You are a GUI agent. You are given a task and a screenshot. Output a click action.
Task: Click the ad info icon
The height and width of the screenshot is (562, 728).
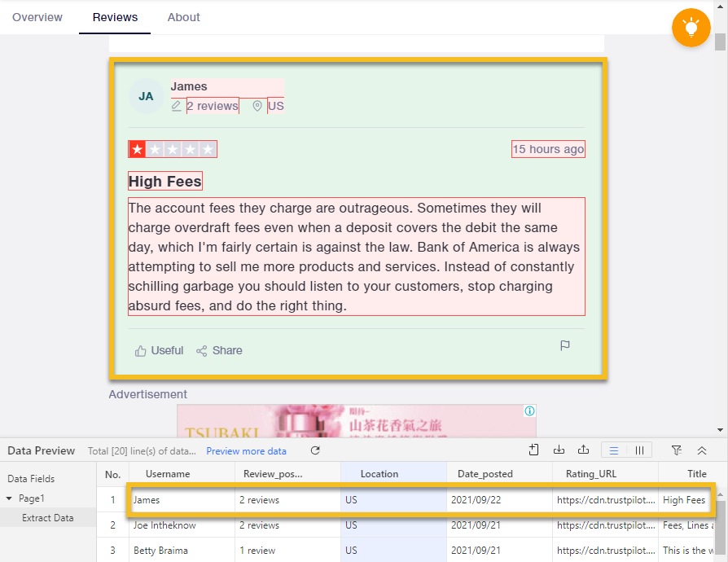tap(529, 411)
